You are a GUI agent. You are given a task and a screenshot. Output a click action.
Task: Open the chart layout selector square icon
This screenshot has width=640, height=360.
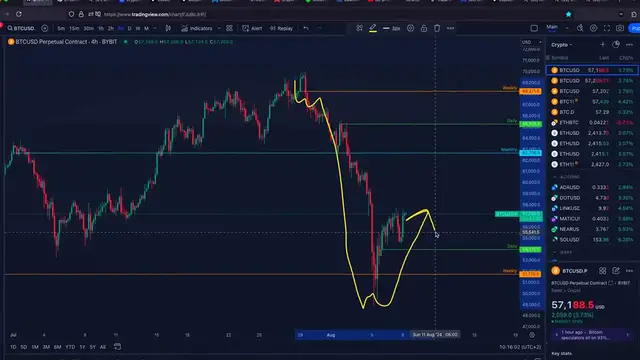pyautogui.click(x=534, y=28)
